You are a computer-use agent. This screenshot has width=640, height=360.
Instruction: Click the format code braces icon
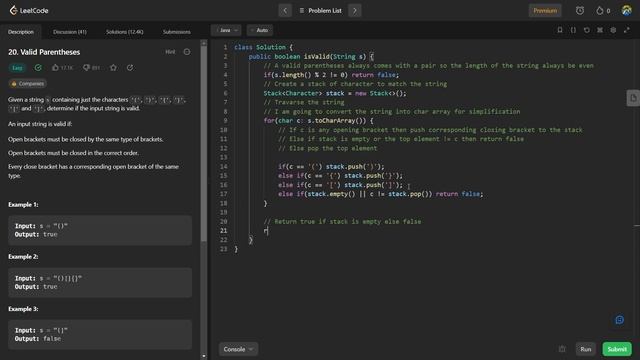point(573,30)
